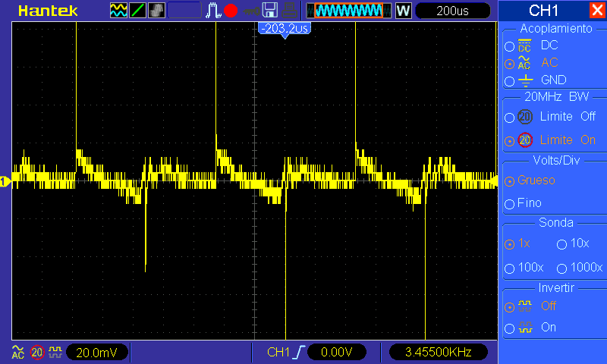Click the red 20 BW indicator in status bar
The height and width of the screenshot is (364, 607).
pyautogui.click(x=37, y=353)
